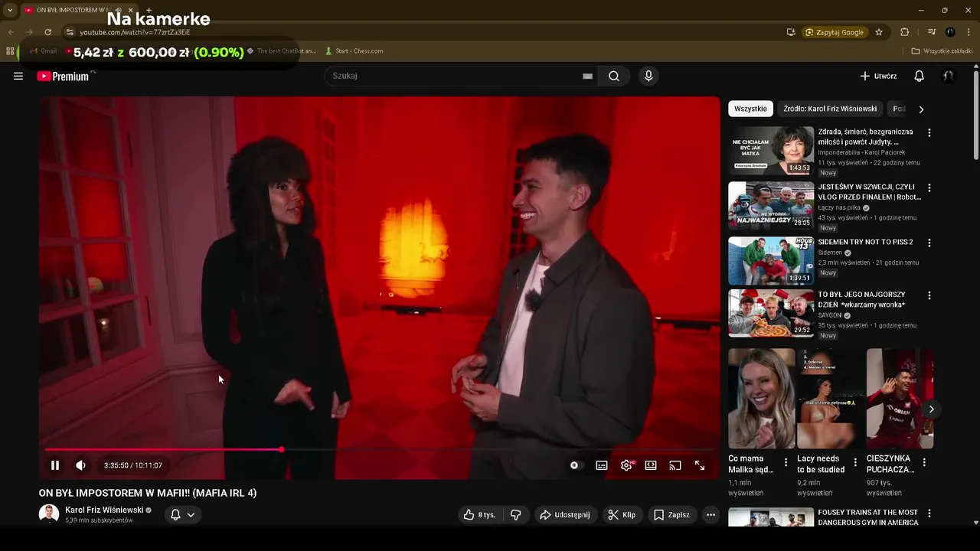Like the video with thumbs up
Viewport: 980px width, 551px height.
click(479, 515)
